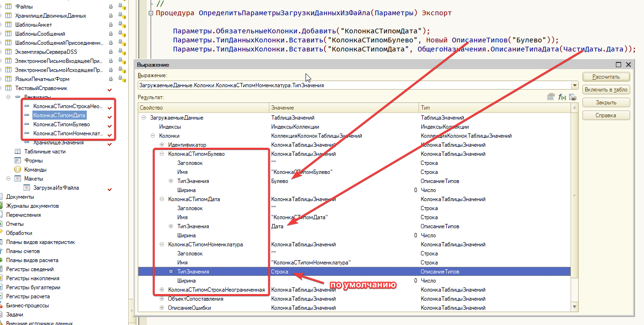Click the results table scroll-down arrow
This screenshot has height=325, width=644.
coord(574,308)
